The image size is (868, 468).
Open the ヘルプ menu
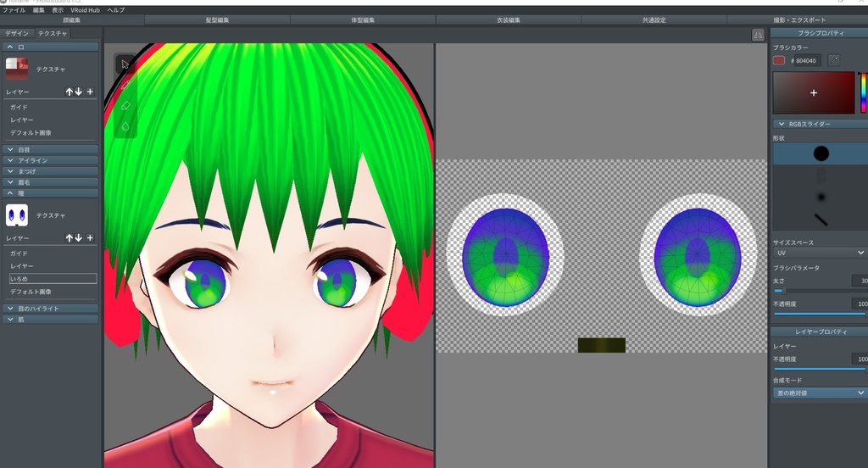[115, 10]
